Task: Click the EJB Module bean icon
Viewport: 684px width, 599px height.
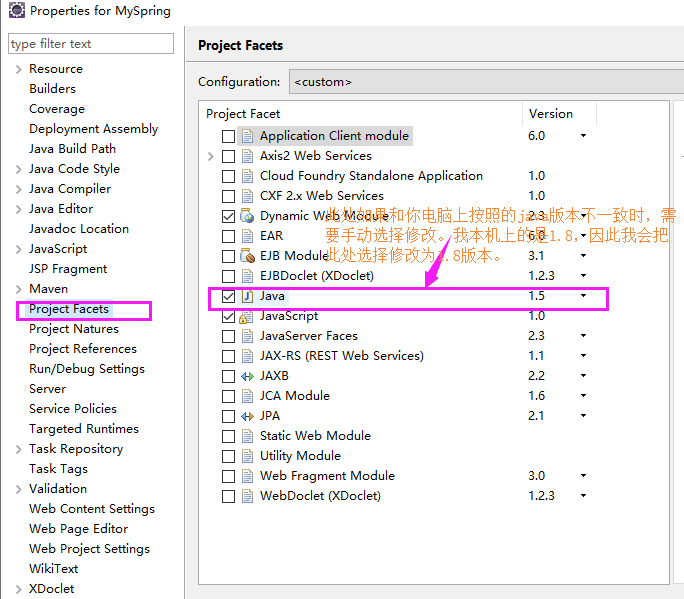Action: (247, 256)
